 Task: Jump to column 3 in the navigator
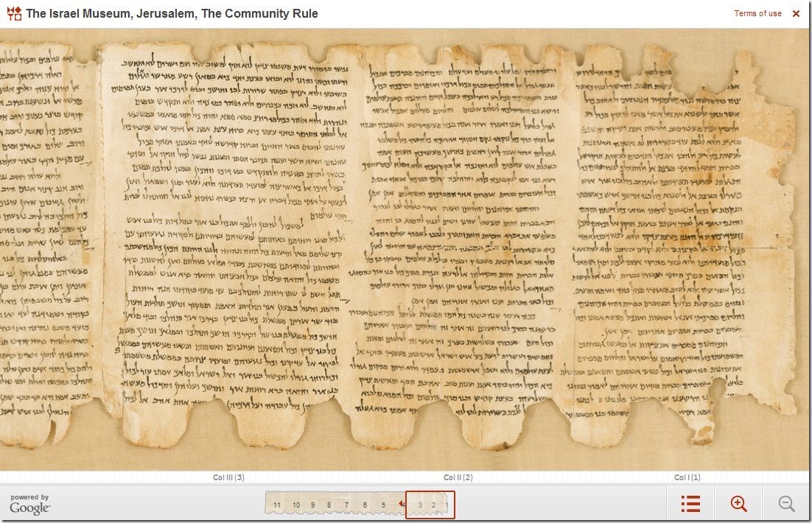[420, 505]
